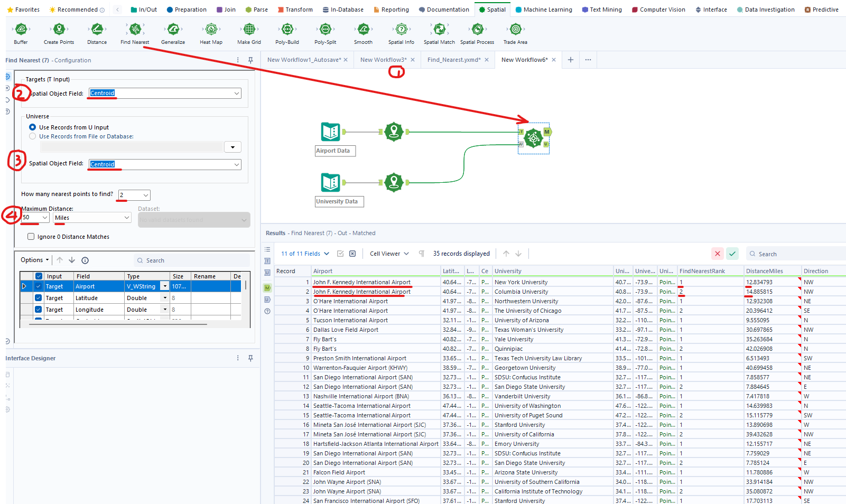Screen dimensions: 846x504
Task: Enable Ignore 0 Distance Matches checkbox
Action: pos(31,237)
